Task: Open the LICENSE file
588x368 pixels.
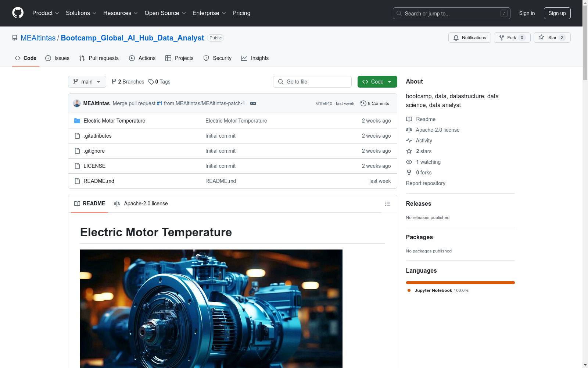Action: click(x=94, y=166)
